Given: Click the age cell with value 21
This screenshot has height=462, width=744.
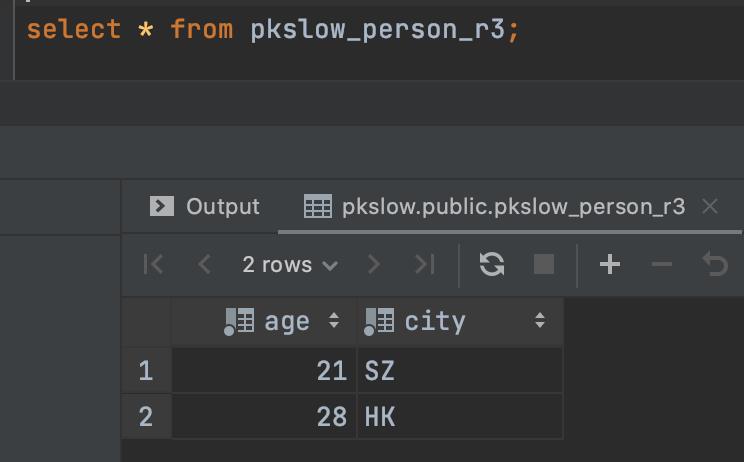Looking at the screenshot, I should point(264,371).
